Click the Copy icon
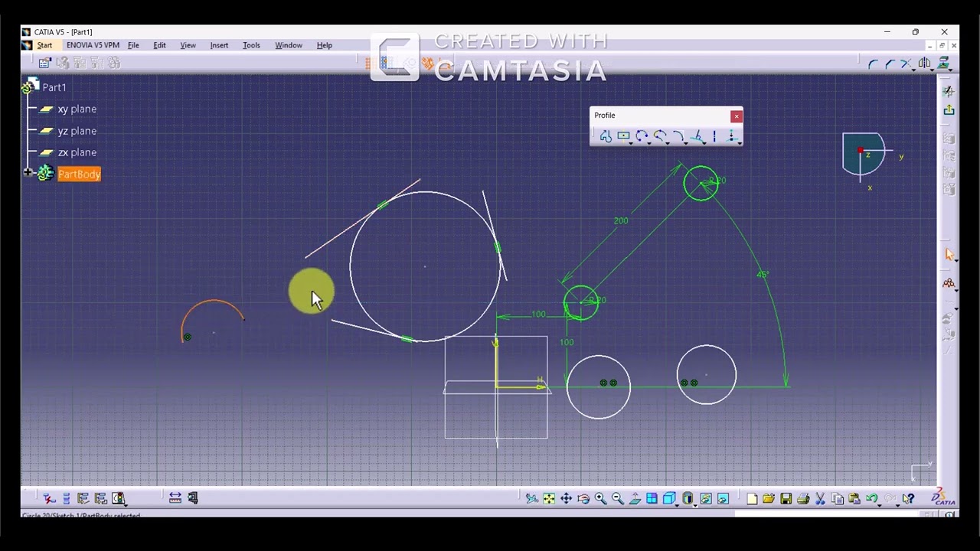The image size is (980, 551). click(x=838, y=499)
